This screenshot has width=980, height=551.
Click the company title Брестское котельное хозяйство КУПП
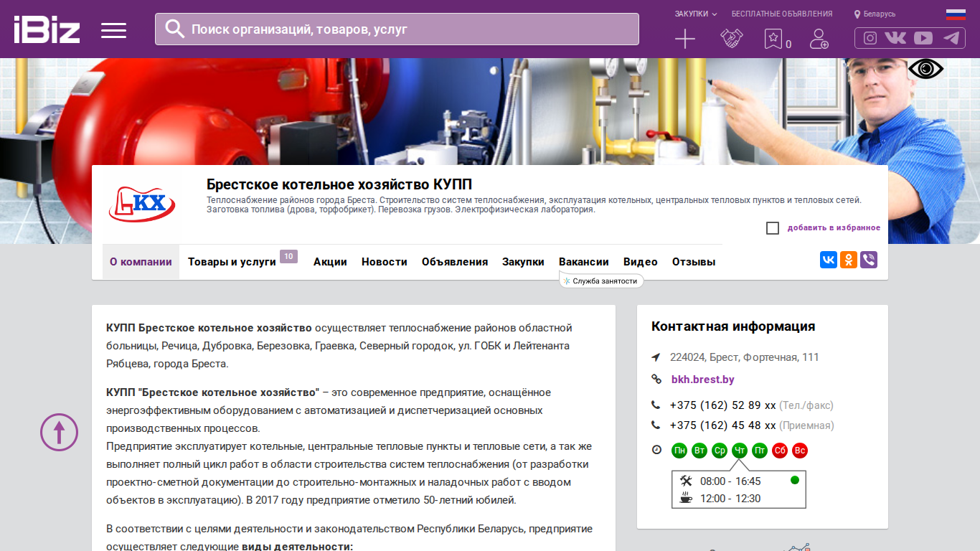click(339, 184)
